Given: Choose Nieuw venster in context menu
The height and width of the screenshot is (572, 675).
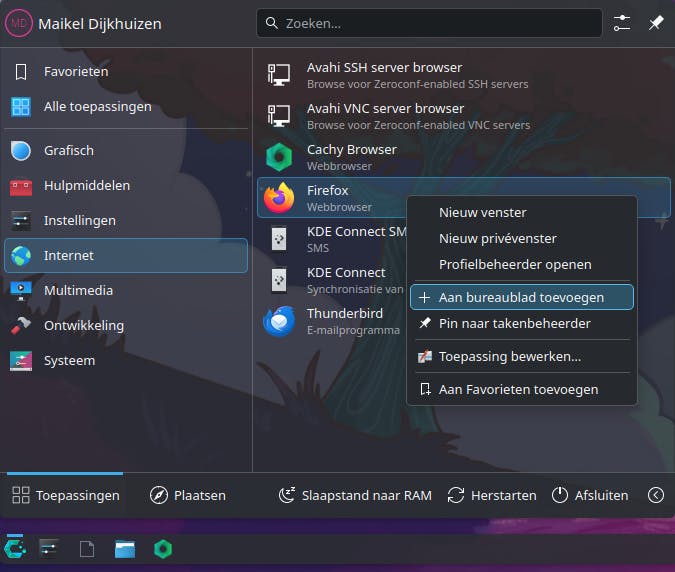Looking at the screenshot, I should (522, 213).
